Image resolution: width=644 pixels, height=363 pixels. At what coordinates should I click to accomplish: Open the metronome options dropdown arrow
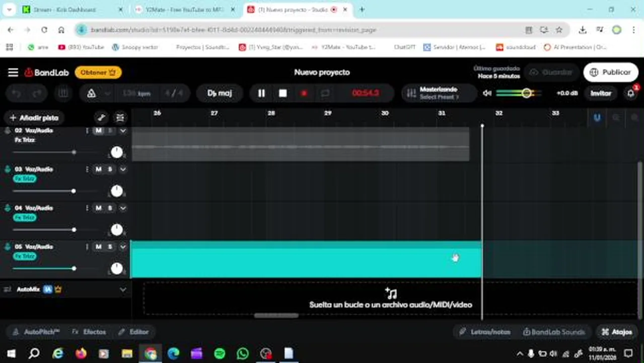coord(107,94)
